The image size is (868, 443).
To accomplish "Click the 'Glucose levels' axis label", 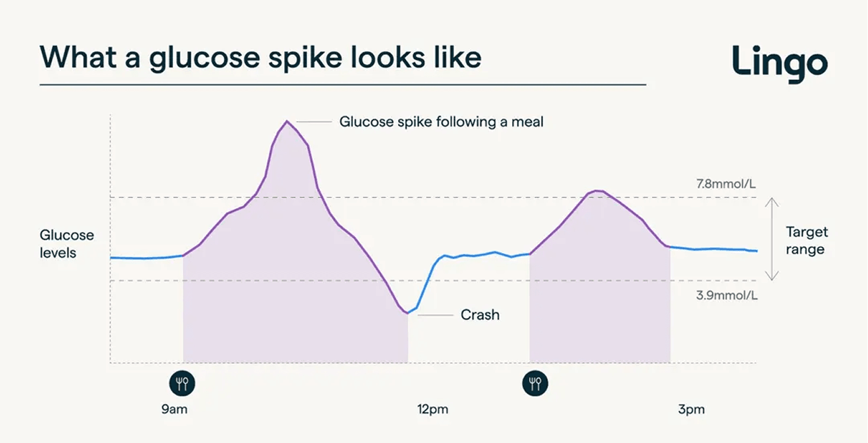I will point(67,243).
